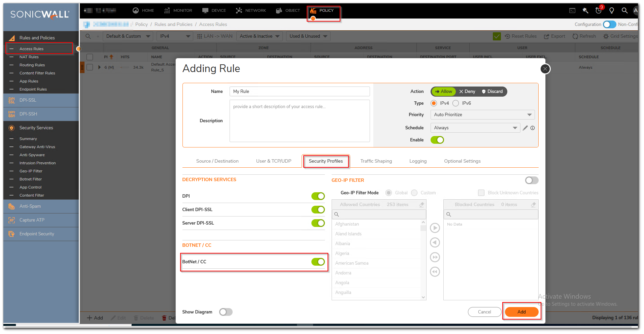Open the Security Services shield section

[x=41, y=128]
